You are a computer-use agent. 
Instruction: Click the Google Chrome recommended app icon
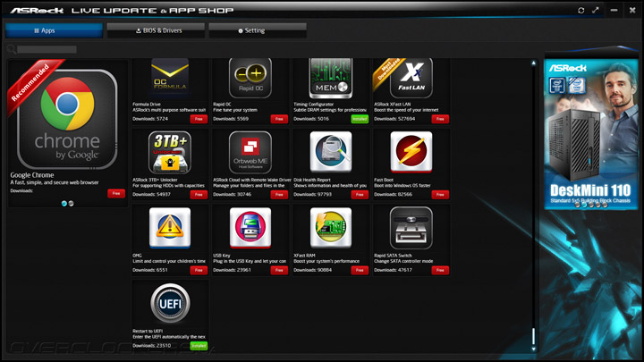[x=67, y=119]
